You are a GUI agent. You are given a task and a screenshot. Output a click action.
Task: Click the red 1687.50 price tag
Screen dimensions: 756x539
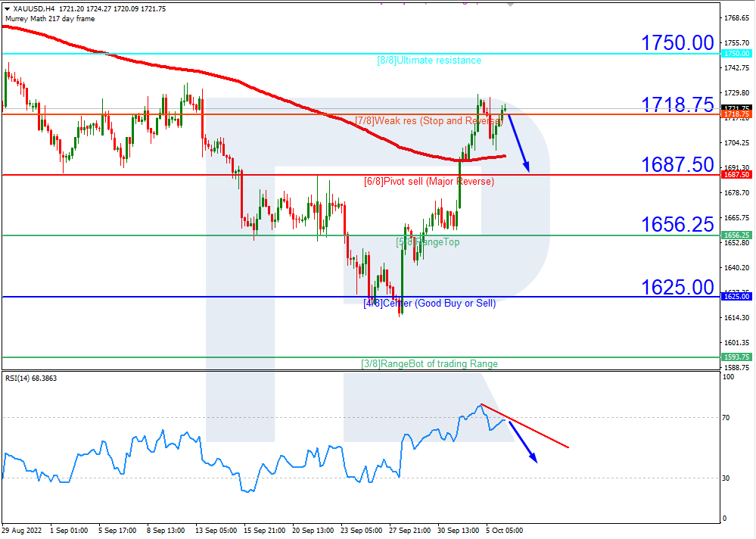click(x=735, y=174)
